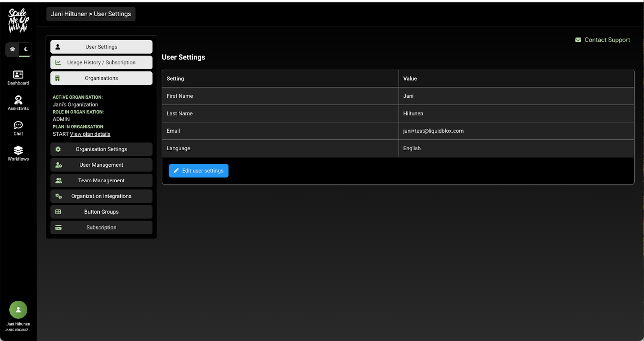The width and height of the screenshot is (644, 341).
Task: Open the Assistants icon in sidebar
Action: point(18,100)
